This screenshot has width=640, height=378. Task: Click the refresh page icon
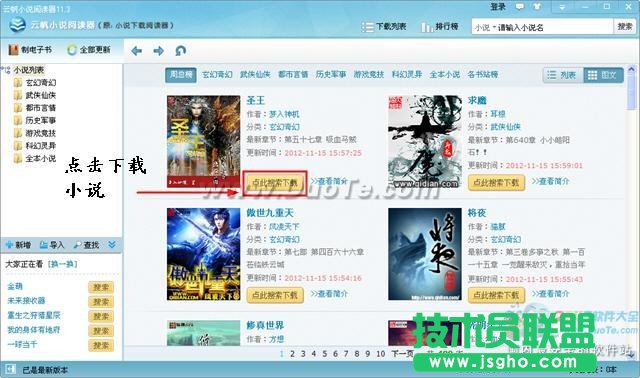[x=180, y=51]
